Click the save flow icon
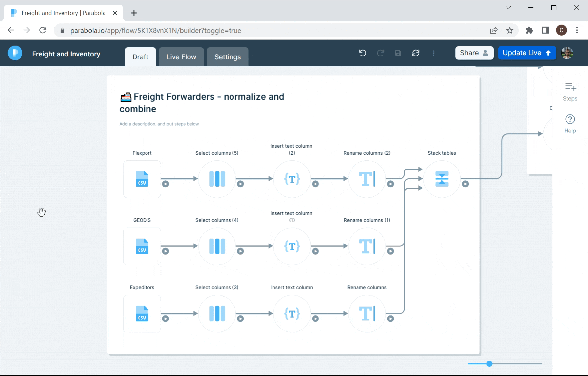The height and width of the screenshot is (376, 588). [398, 53]
